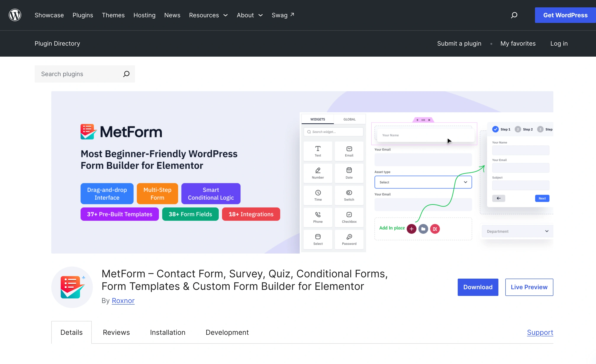Open the Themes menu item
The image size is (596, 364).
pyautogui.click(x=113, y=15)
